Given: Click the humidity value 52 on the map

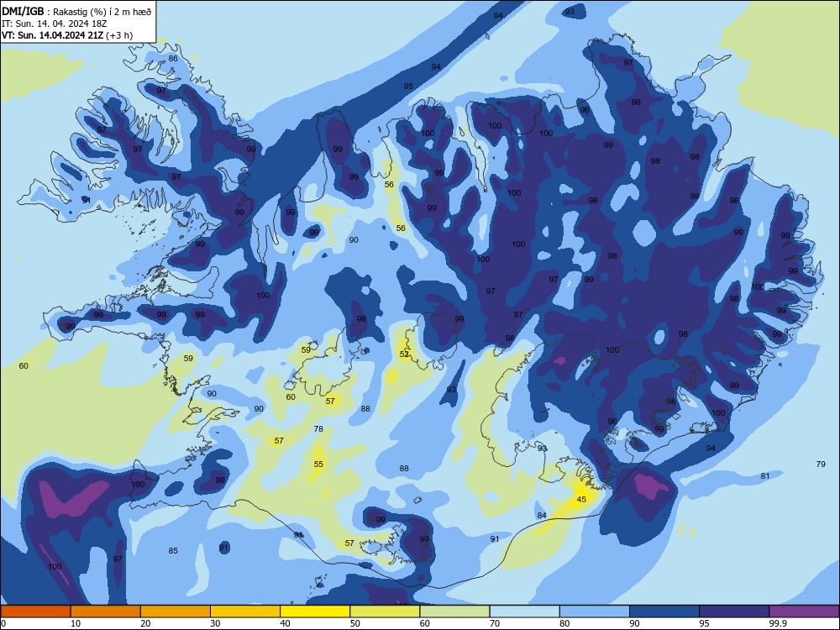Looking at the screenshot, I should pyautogui.click(x=405, y=354).
